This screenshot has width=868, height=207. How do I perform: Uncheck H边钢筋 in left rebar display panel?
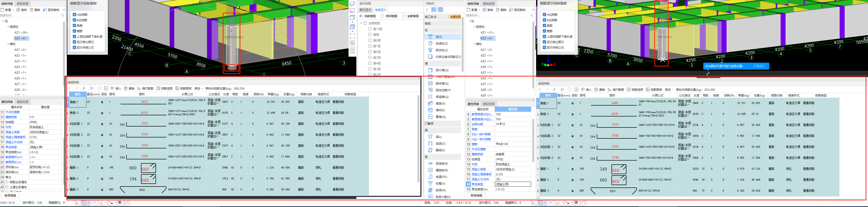click(x=74, y=15)
